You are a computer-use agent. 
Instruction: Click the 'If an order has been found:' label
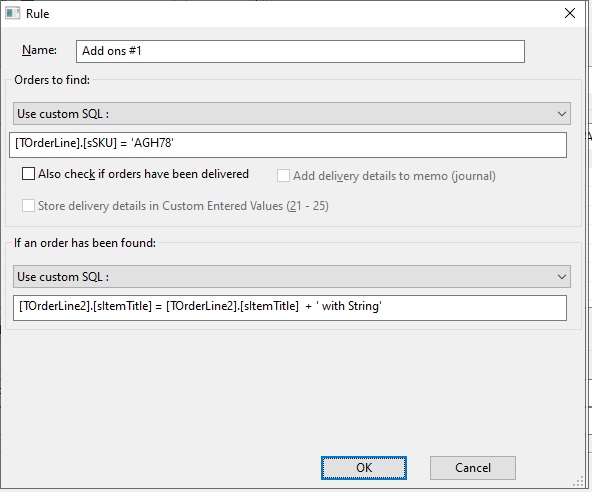(85, 242)
